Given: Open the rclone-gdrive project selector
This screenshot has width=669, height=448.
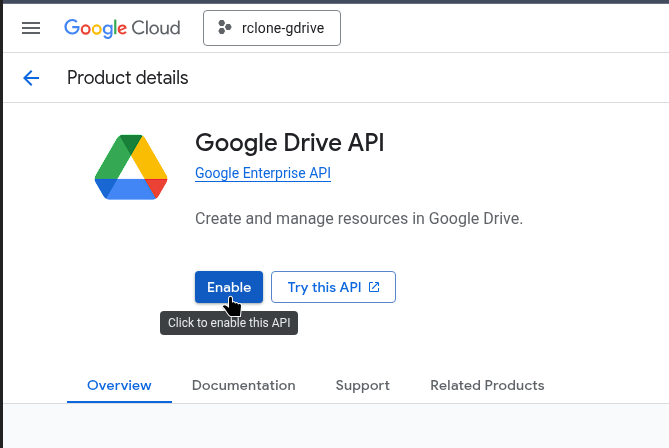Looking at the screenshot, I should click(271, 28).
